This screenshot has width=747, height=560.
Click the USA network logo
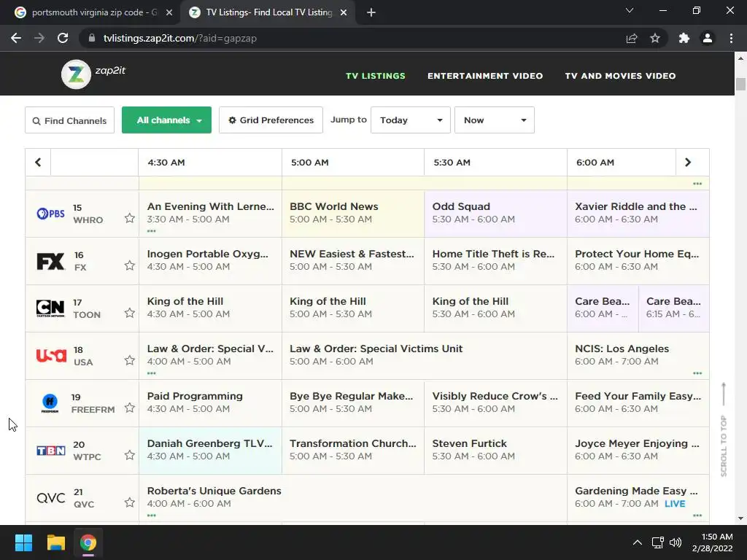(x=51, y=355)
